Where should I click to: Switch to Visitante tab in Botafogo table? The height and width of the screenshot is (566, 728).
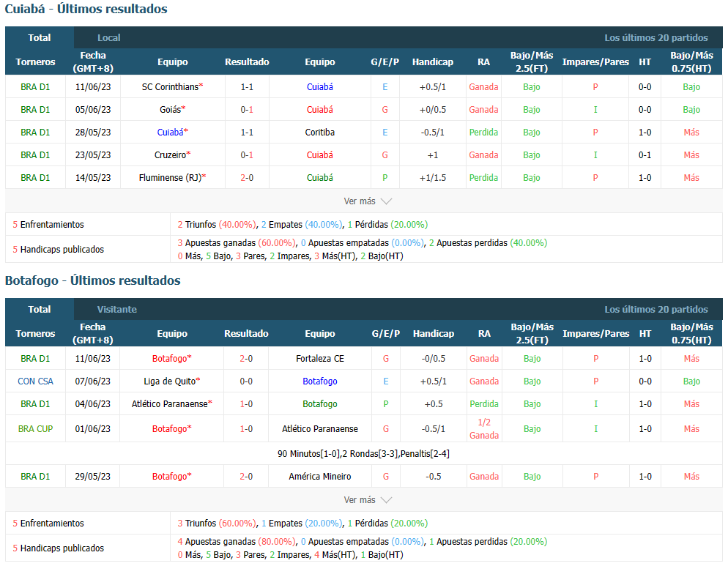pyautogui.click(x=117, y=309)
